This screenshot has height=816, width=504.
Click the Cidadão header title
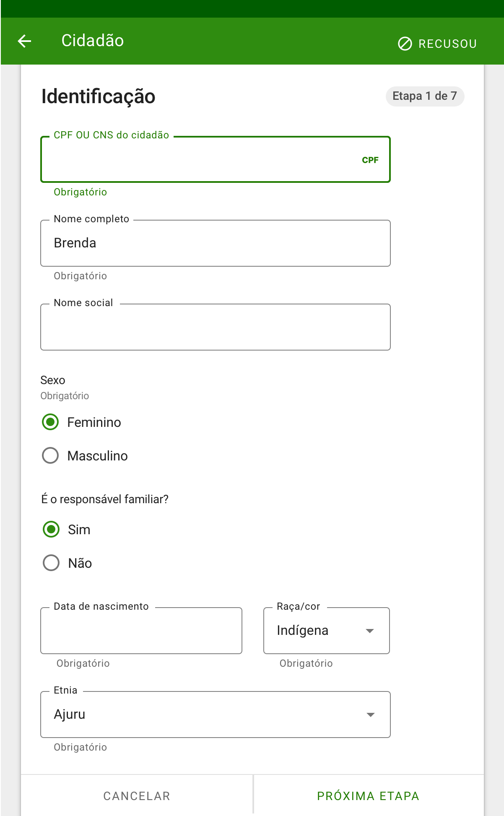click(x=93, y=41)
